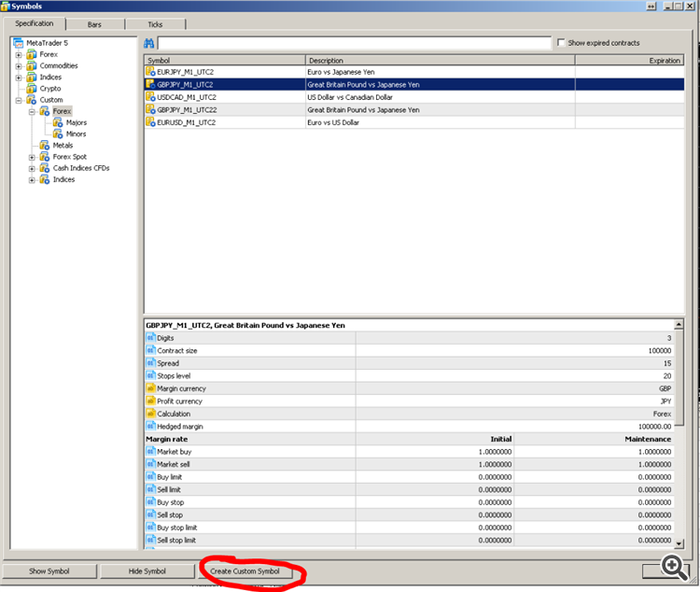Select the 'US Dollar vs Canadian Dollar' description
Viewport: 700px width, 592px height.
pyautogui.click(x=350, y=97)
